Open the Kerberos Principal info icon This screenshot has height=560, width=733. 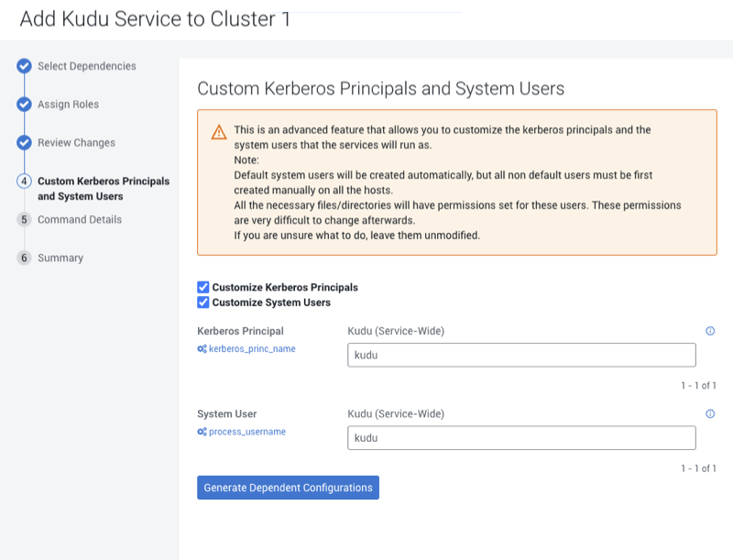(x=710, y=331)
